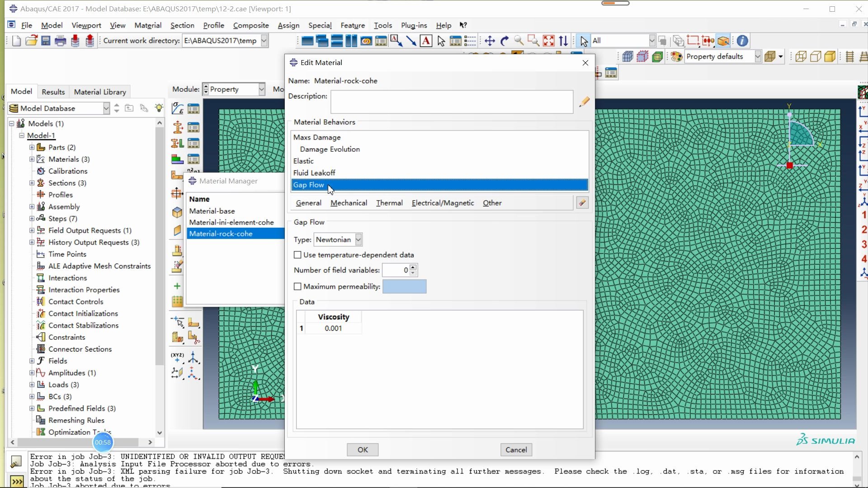Image resolution: width=868 pixels, height=488 pixels.
Task: Expand the Parts (2) tree node
Action: 32,147
